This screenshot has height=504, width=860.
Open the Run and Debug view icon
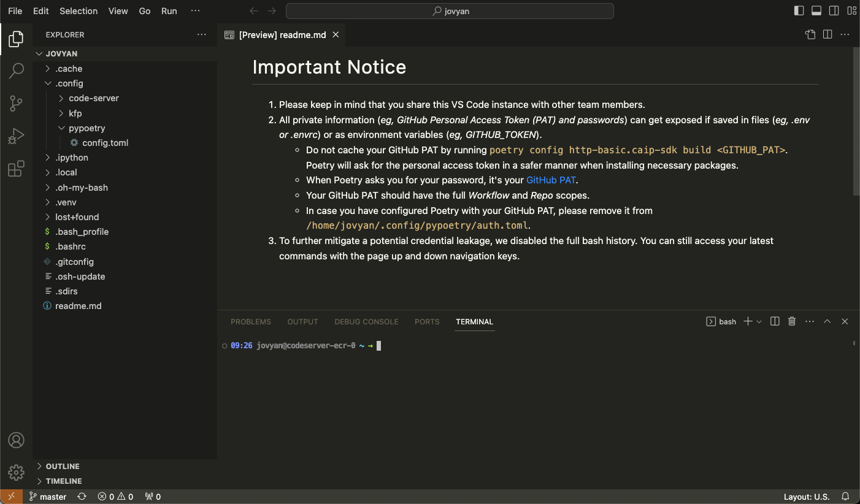coord(16,136)
